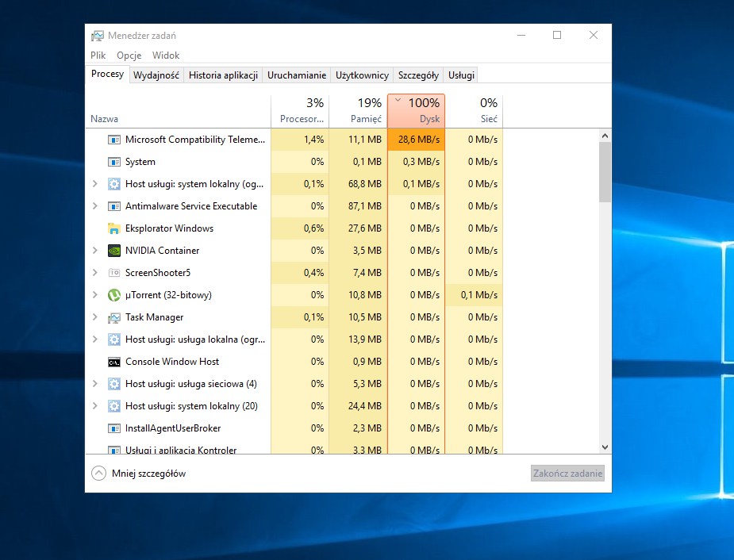Click the InstallAgentUserBroker icon
734x560 pixels.
tap(113, 428)
